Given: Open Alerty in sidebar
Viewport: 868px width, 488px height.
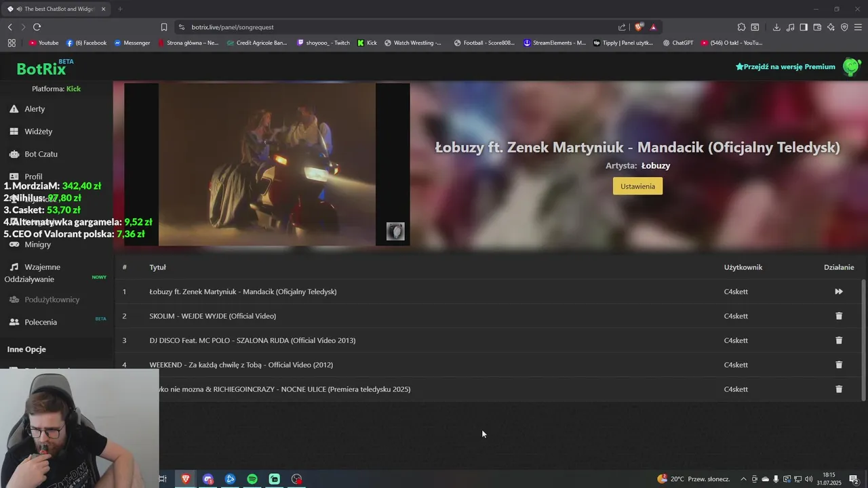Looking at the screenshot, I should pyautogui.click(x=35, y=109).
